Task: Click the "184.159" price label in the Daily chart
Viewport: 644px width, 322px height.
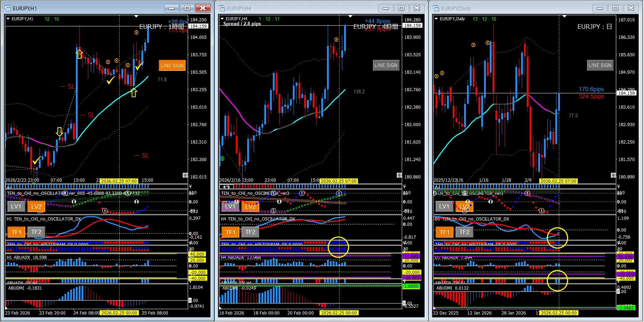Action: [x=627, y=93]
